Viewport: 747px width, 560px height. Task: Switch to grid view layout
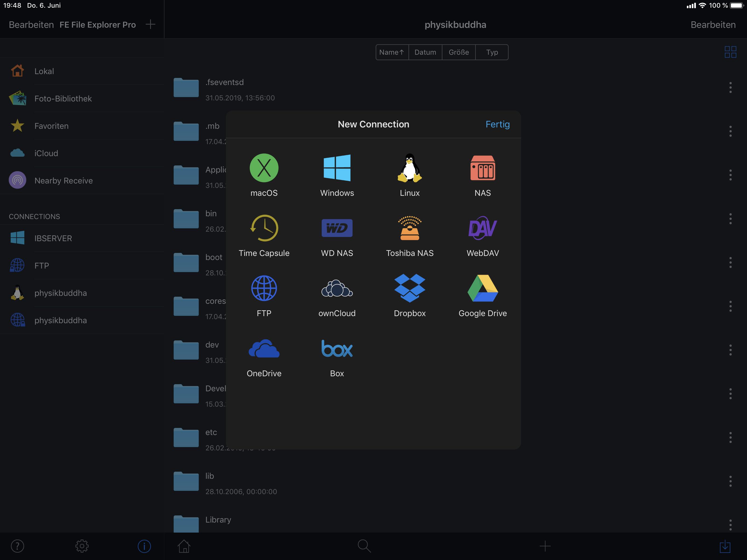click(x=730, y=52)
